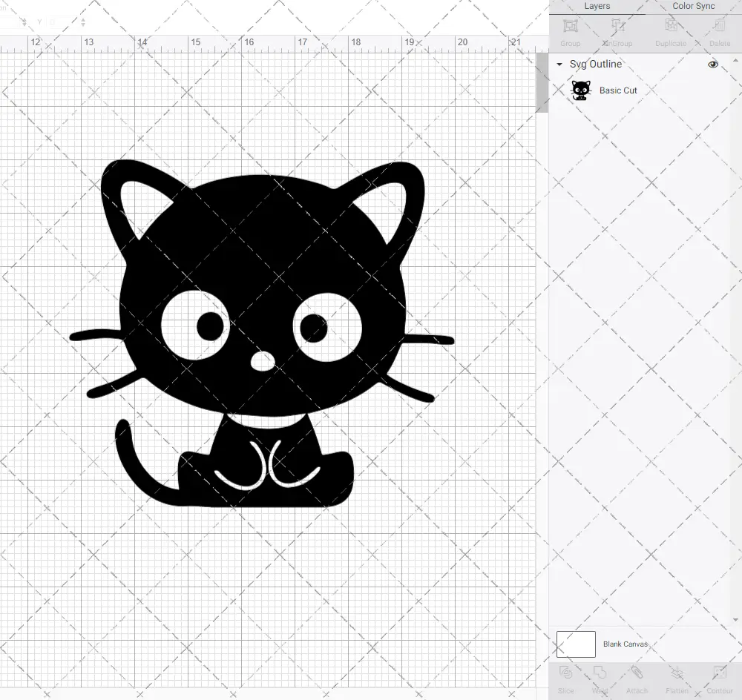
Task: Click the Basic Cut layer thumbnail
Action: 580,90
